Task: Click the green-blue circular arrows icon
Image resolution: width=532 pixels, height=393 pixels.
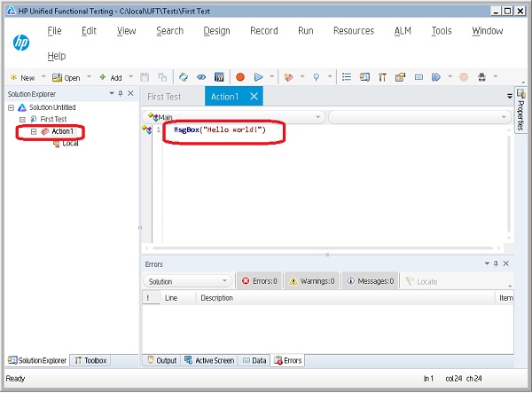Action: [x=184, y=77]
